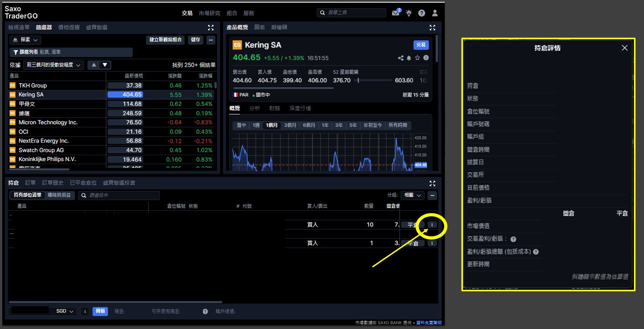Open the 篩選列表 filter bar
644x329 pixels.
pyautogui.click(x=71, y=52)
